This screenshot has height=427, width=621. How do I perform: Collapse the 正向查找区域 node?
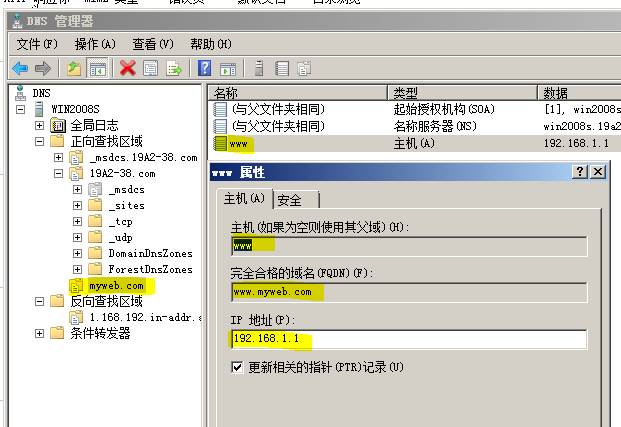[x=39, y=141]
